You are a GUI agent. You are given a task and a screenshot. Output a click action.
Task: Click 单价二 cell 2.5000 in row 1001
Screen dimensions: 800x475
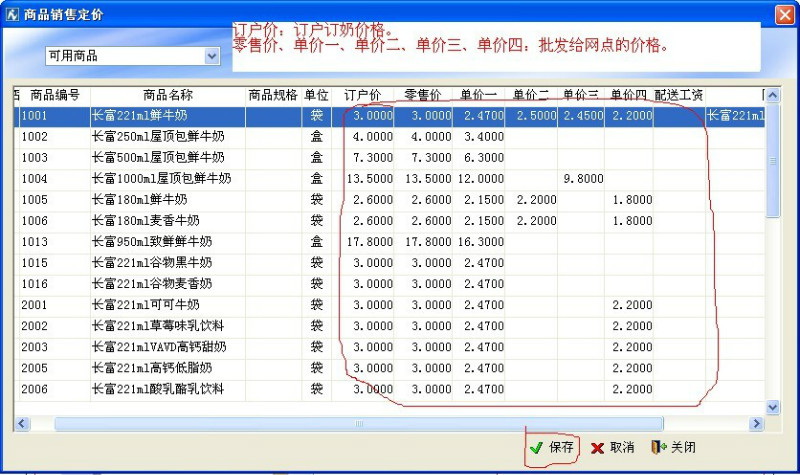click(531, 116)
